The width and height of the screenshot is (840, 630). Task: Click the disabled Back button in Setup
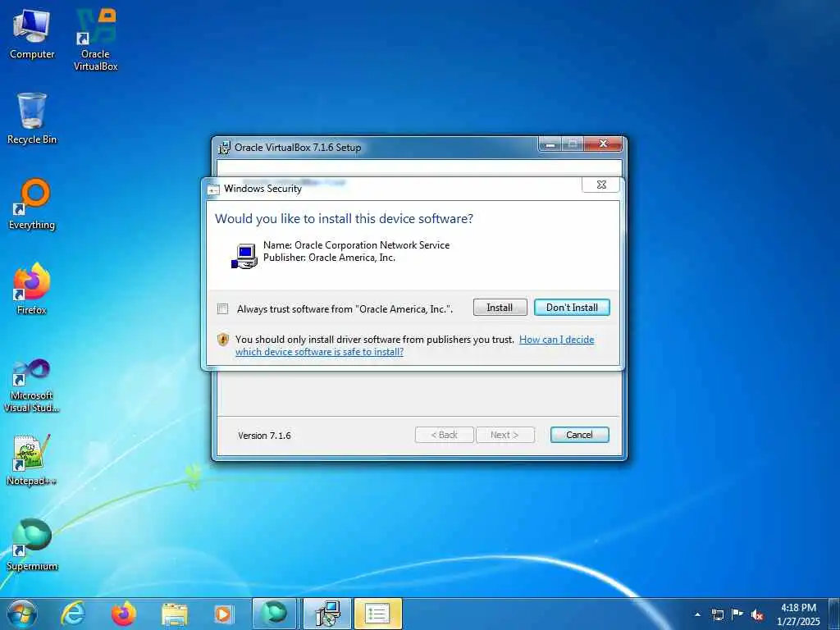click(444, 435)
